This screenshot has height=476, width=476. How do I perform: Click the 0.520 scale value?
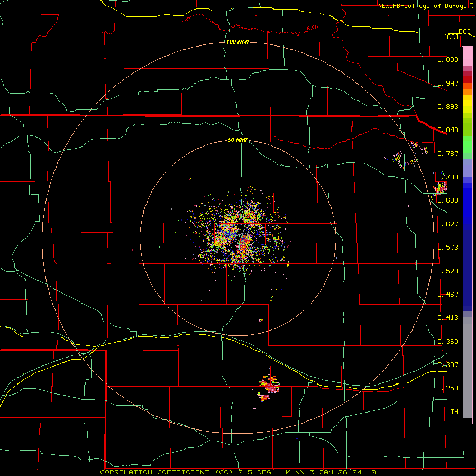pyautogui.click(x=448, y=271)
